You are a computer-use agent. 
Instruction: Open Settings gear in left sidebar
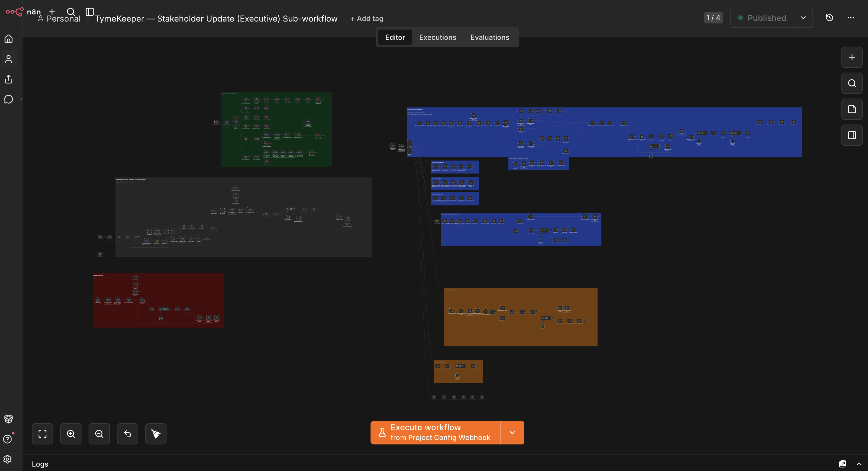[8, 459]
